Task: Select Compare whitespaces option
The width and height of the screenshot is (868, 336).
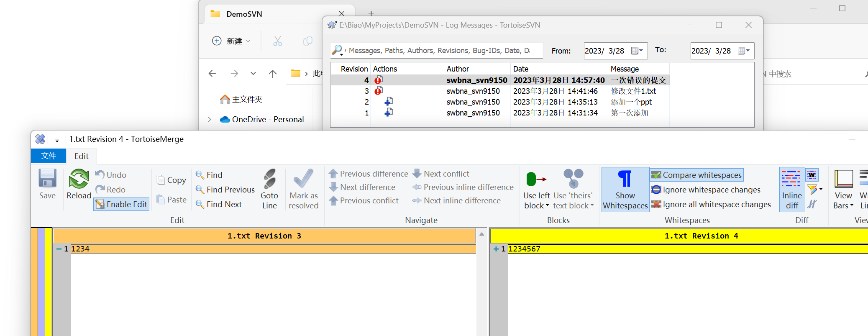Action: point(697,175)
